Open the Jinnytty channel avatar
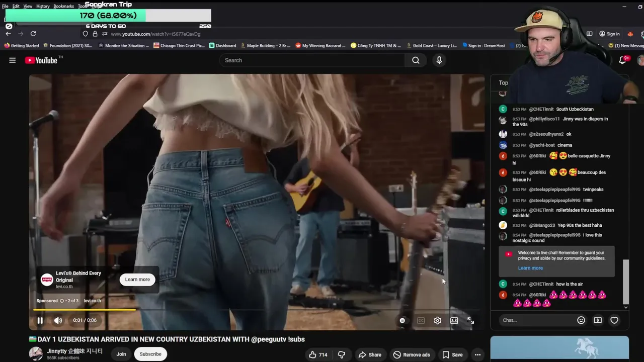 click(36, 353)
